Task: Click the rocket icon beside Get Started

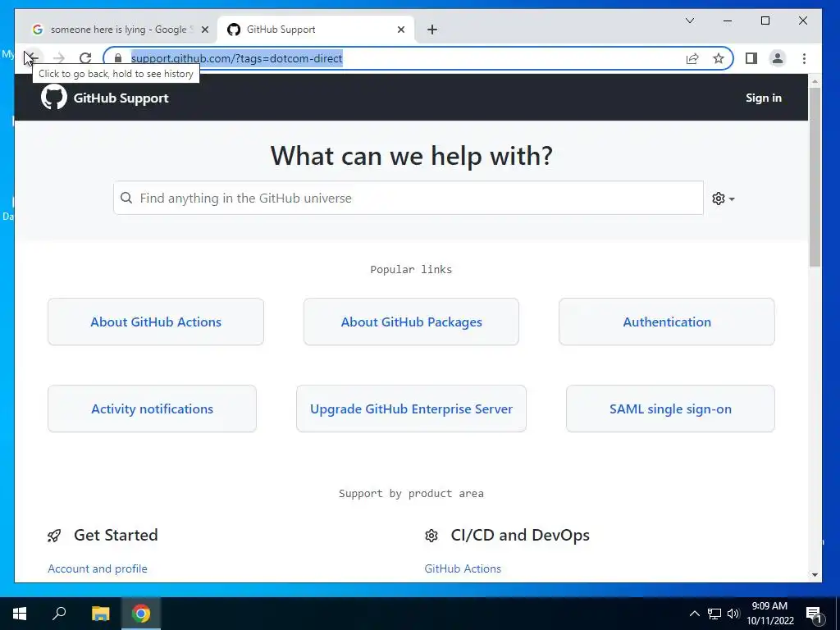Action: pos(54,535)
